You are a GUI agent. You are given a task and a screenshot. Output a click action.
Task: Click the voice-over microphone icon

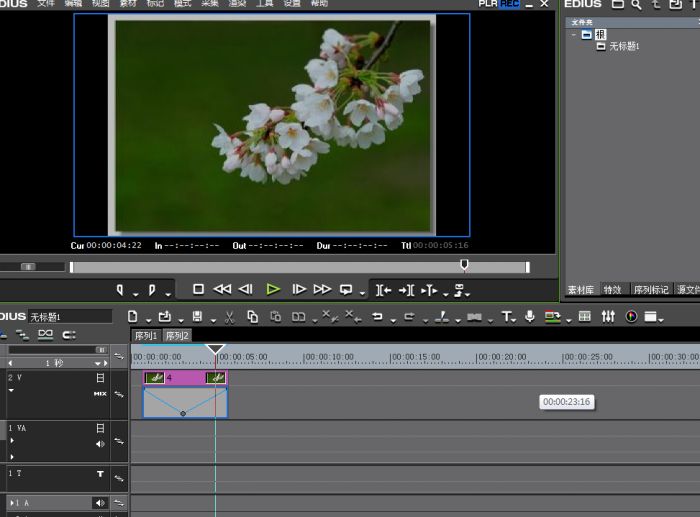(x=529, y=317)
